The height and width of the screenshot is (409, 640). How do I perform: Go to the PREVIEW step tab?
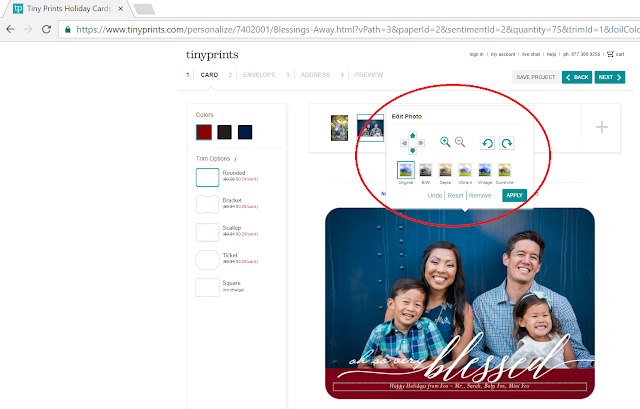tap(369, 75)
